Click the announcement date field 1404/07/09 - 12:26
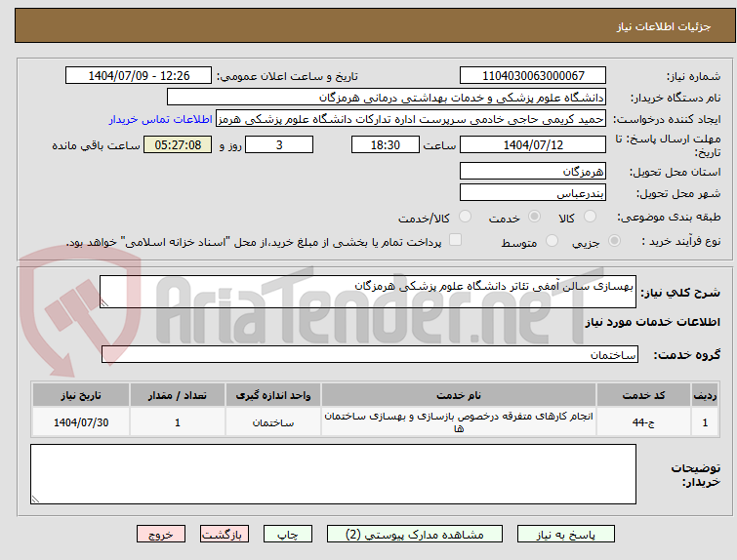The width and height of the screenshot is (737, 560). point(139,76)
